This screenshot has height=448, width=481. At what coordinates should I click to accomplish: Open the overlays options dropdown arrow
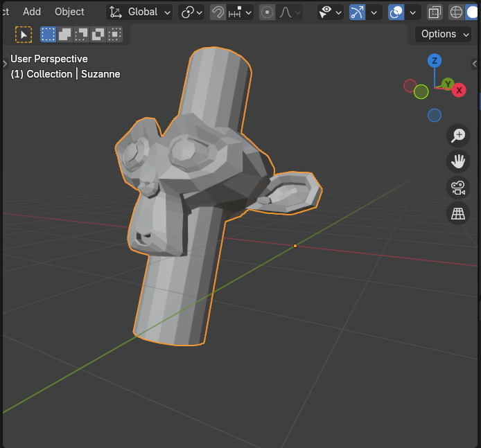[x=413, y=12]
